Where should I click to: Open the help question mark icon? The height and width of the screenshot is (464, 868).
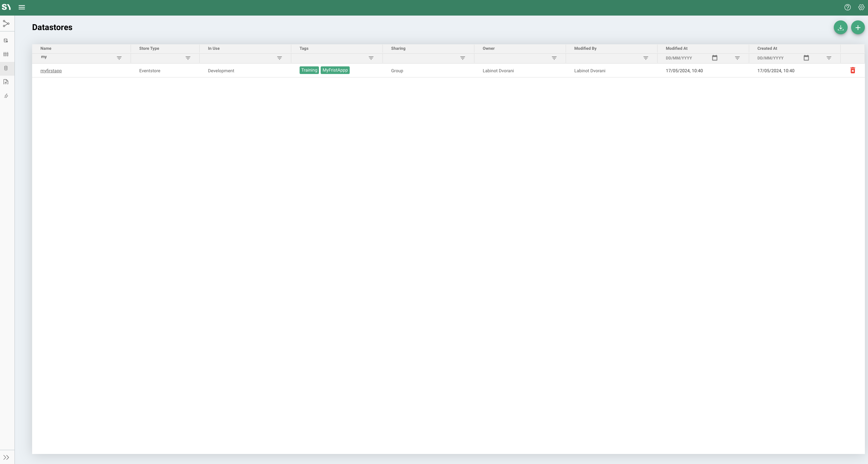pyautogui.click(x=847, y=7)
